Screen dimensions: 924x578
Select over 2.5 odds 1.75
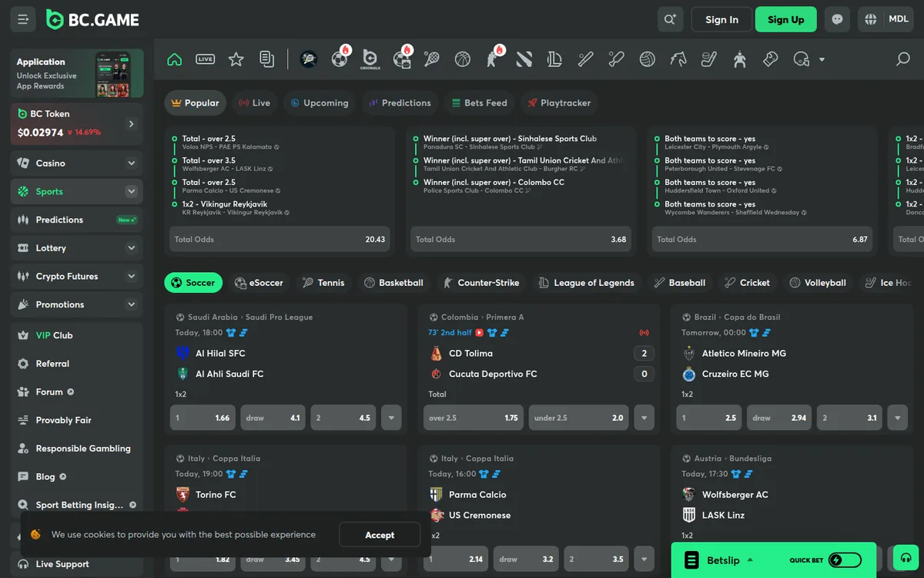tap(474, 418)
